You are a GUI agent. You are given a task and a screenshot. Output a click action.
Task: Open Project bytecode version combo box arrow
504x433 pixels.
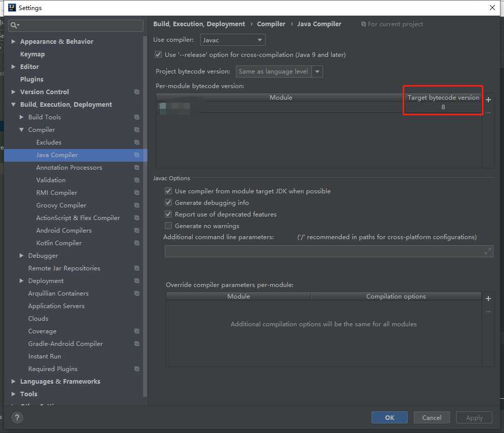tap(317, 71)
